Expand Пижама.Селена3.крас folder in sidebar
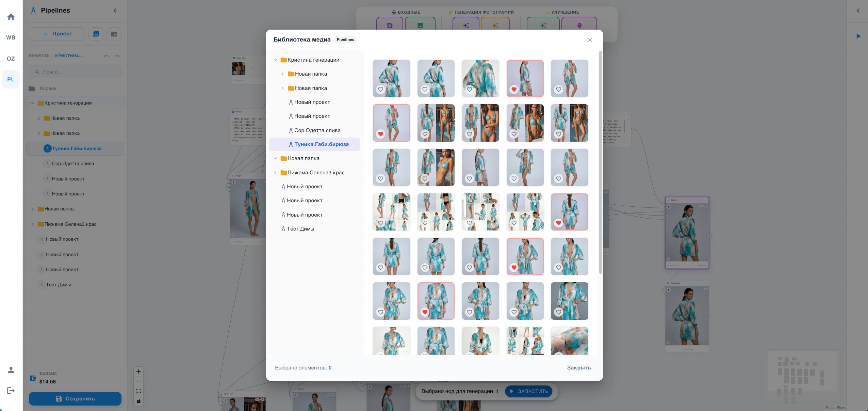The image size is (868, 411). click(x=33, y=224)
